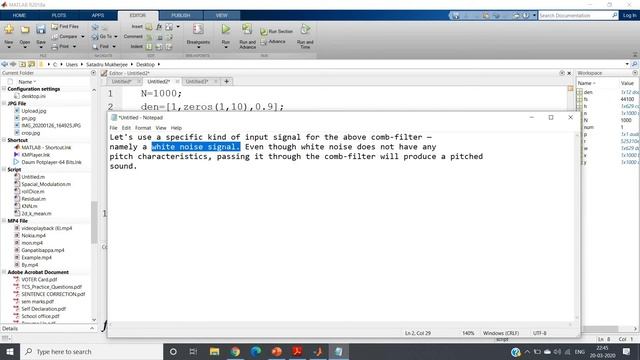Open Notepad File menu
This screenshot has height=360, width=640.
113,128
